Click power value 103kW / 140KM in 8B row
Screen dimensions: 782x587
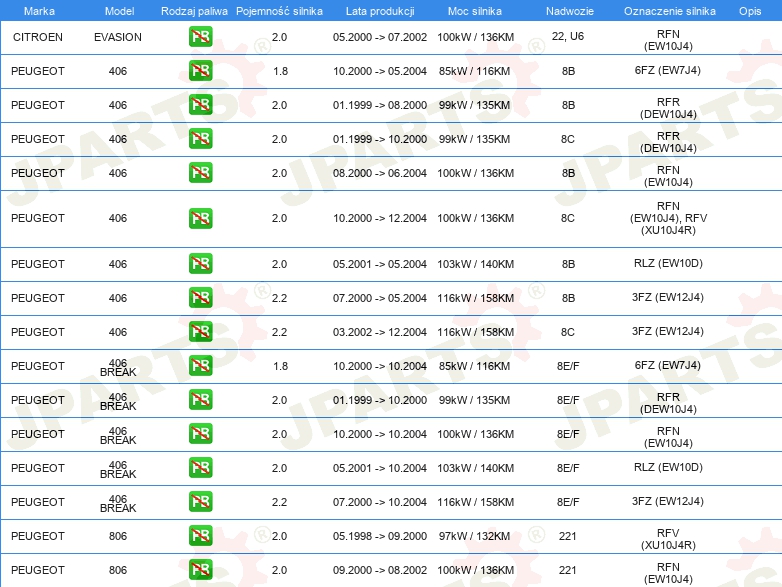(x=476, y=264)
